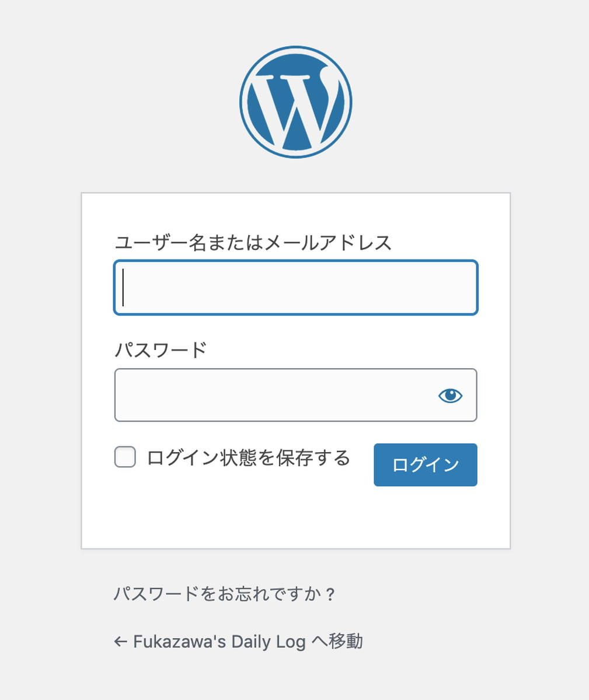589x700 pixels.
Task: Click ログイン状態を保存する text label
Action: point(248,458)
